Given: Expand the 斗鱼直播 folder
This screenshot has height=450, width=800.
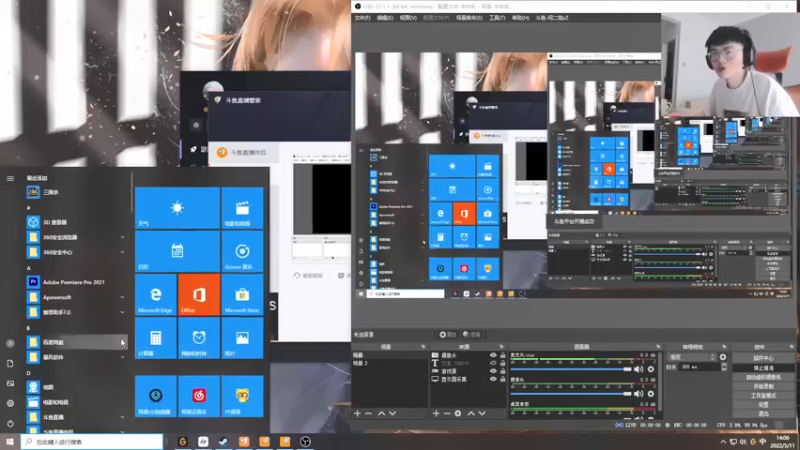Looking at the screenshot, I should tap(122, 417).
